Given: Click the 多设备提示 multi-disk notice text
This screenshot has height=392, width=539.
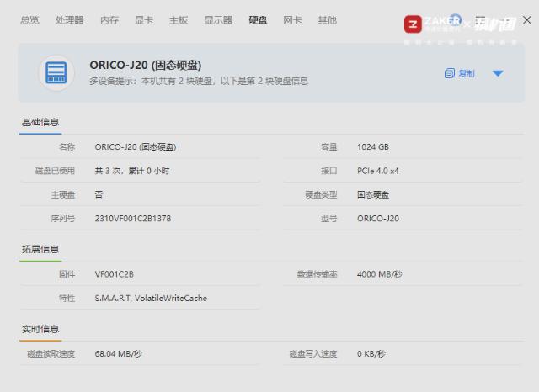Looking at the screenshot, I should click(x=199, y=81).
